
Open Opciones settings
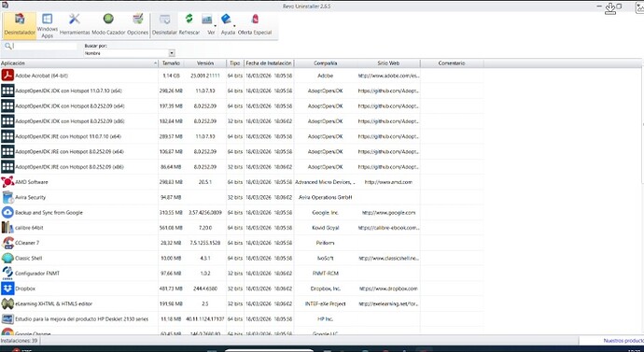pyautogui.click(x=137, y=25)
